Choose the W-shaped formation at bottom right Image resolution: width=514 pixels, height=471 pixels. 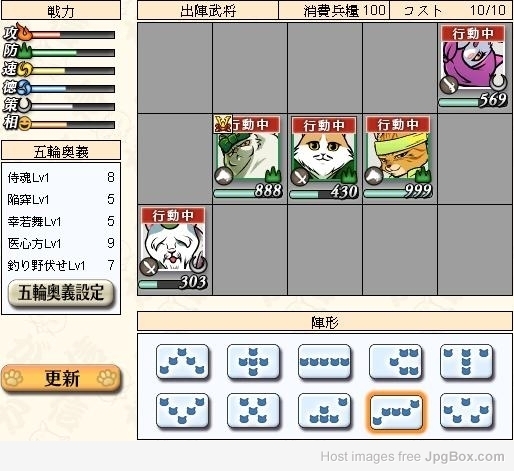(x=466, y=410)
